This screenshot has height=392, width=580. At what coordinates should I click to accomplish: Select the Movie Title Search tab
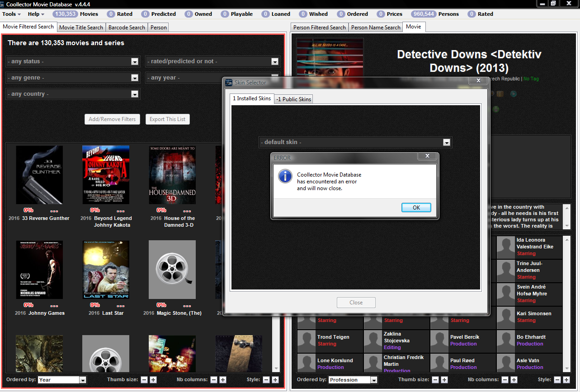(x=81, y=28)
